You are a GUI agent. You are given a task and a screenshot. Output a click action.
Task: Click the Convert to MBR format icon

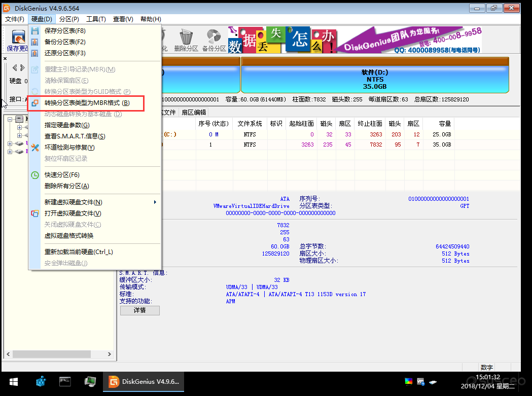click(34, 103)
